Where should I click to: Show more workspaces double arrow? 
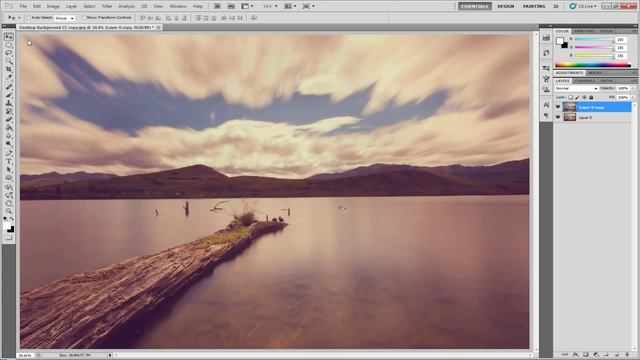[556, 6]
